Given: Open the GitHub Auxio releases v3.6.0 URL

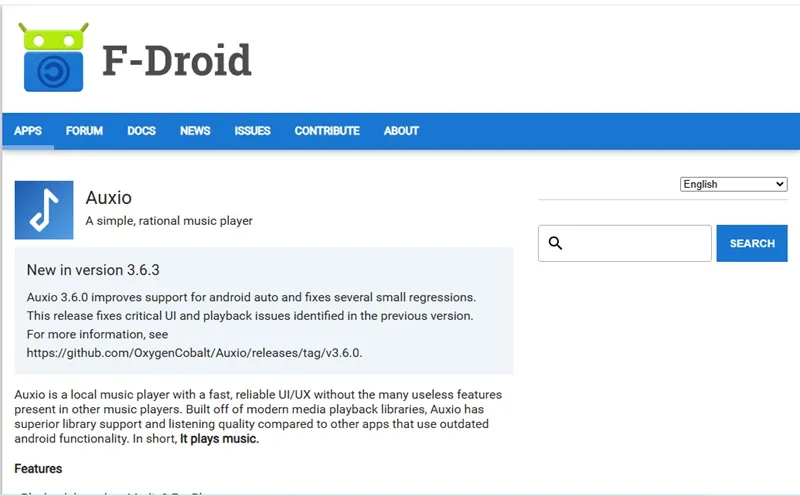Looking at the screenshot, I should pyautogui.click(x=194, y=353).
